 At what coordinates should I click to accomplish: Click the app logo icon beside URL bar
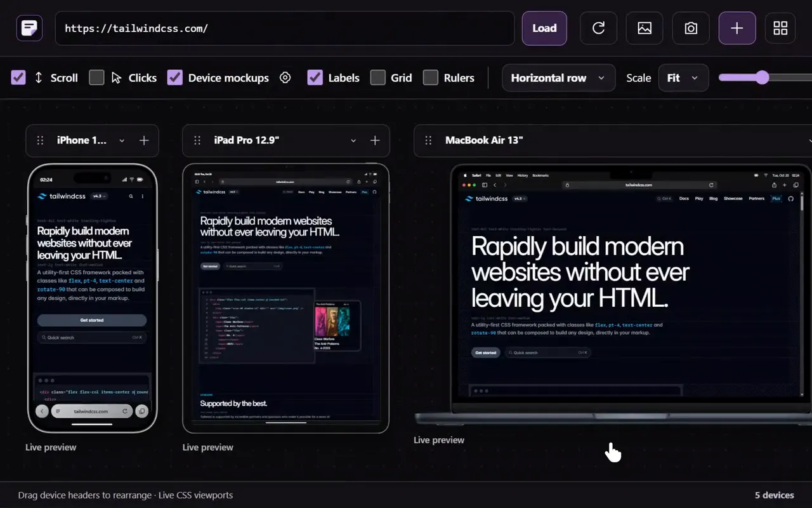[29, 28]
